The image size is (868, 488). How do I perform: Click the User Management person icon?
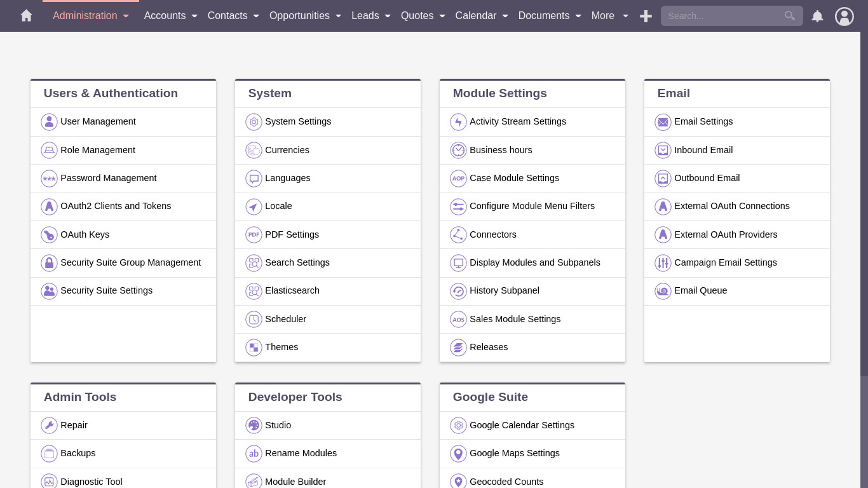(x=49, y=122)
